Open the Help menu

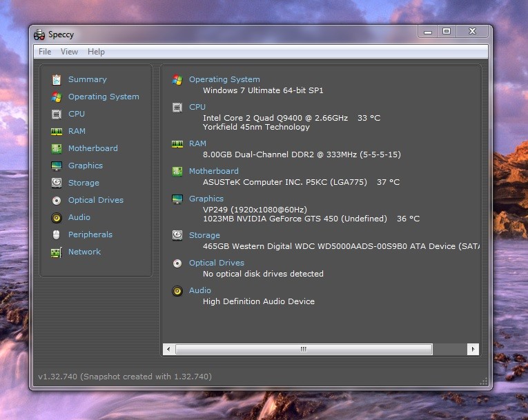pyautogui.click(x=96, y=52)
